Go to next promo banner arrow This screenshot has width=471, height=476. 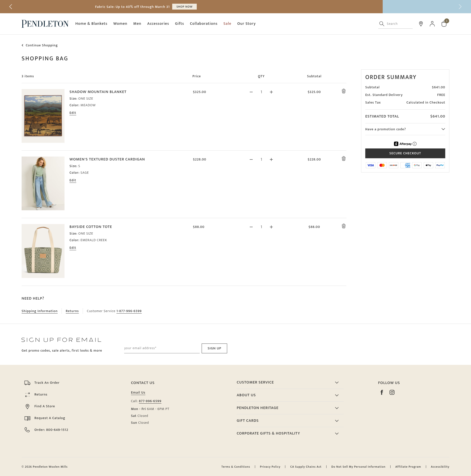click(x=460, y=7)
